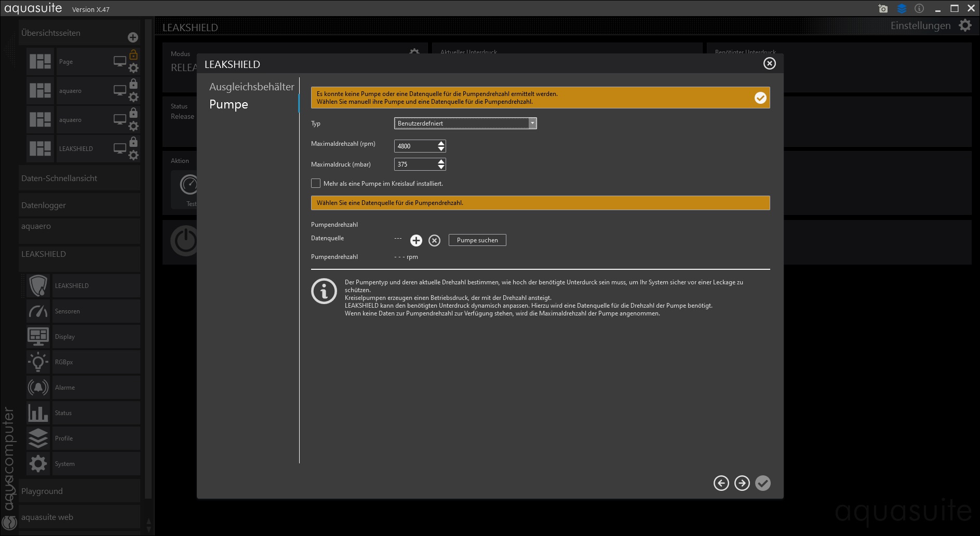Open the Status page

83,413
